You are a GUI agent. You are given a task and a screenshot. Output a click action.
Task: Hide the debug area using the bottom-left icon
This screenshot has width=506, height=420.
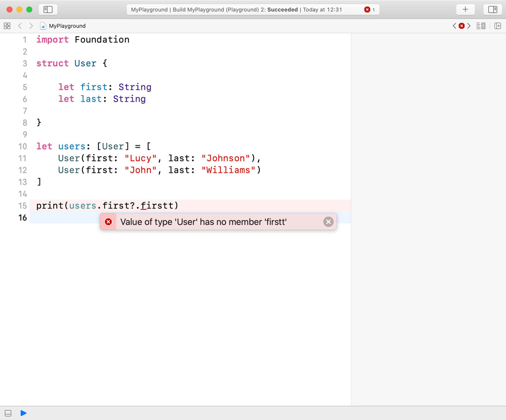click(x=7, y=413)
